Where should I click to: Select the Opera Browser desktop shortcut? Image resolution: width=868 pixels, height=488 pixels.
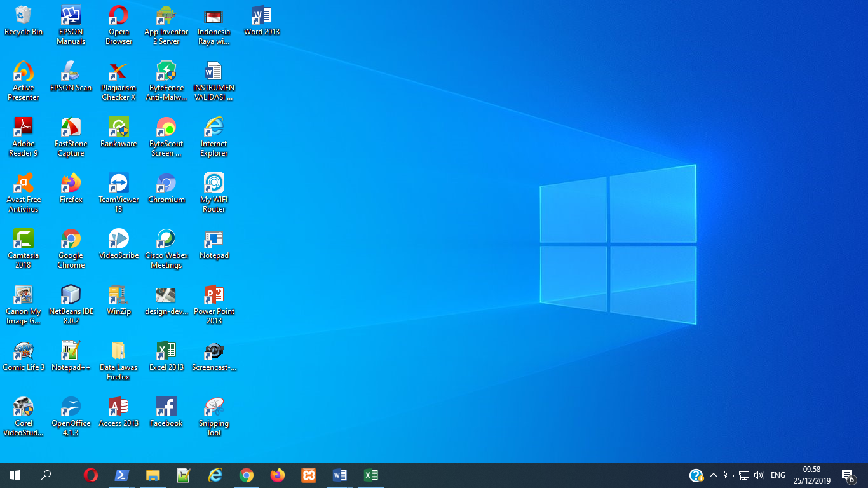[x=119, y=25]
